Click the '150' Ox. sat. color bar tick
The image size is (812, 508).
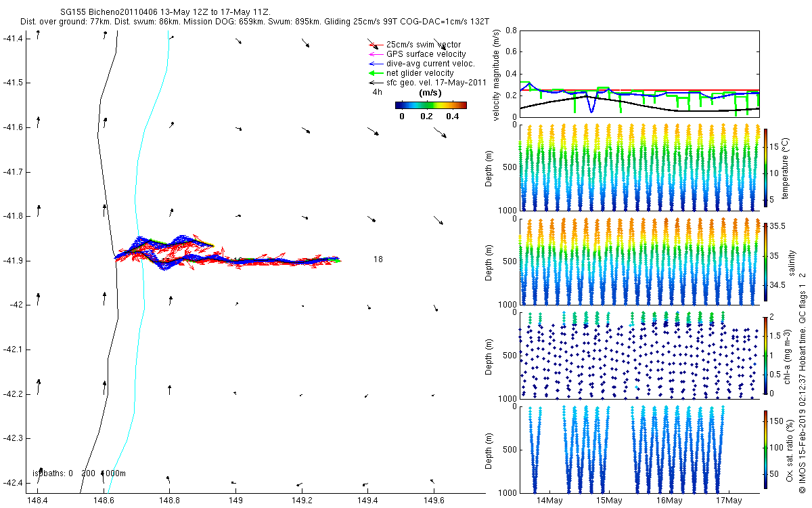777,421
